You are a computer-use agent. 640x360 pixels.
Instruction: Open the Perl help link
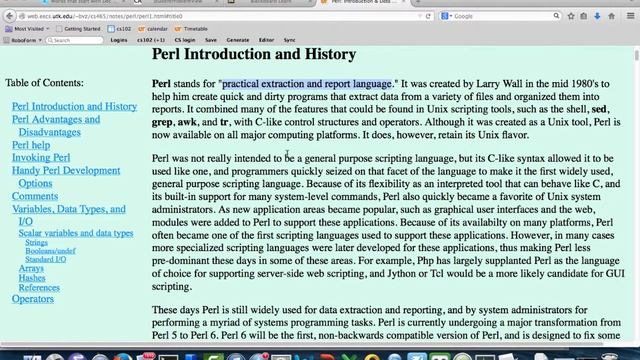(31, 145)
